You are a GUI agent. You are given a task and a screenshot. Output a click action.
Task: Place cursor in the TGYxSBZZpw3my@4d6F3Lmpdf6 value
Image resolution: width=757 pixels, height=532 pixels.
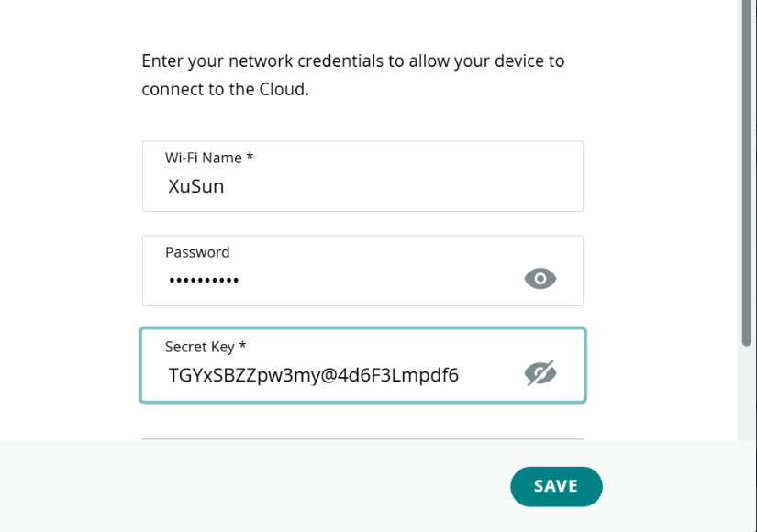pyautogui.click(x=313, y=375)
